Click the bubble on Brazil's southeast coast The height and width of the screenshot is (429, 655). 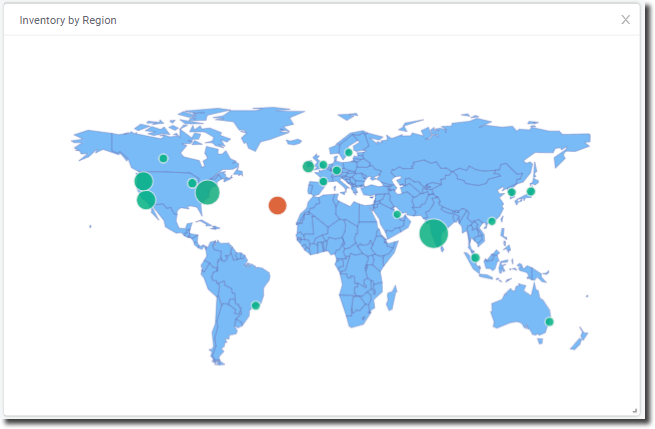tap(256, 305)
